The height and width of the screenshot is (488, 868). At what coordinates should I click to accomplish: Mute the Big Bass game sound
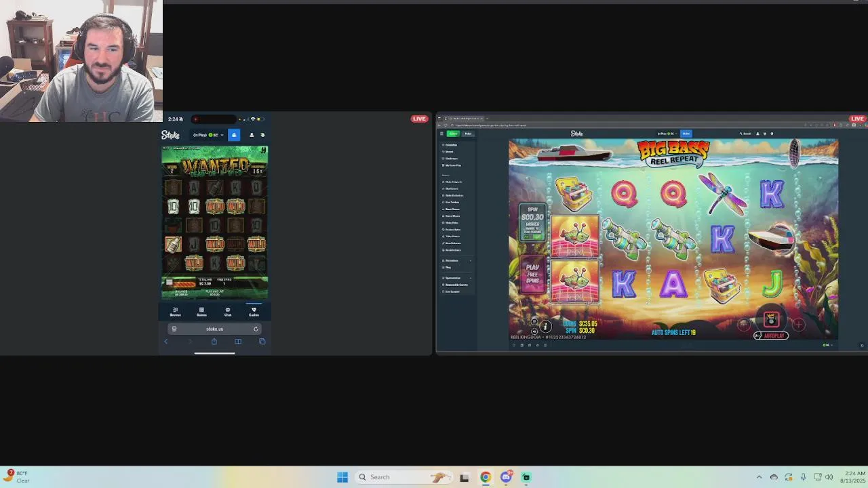[534, 332]
